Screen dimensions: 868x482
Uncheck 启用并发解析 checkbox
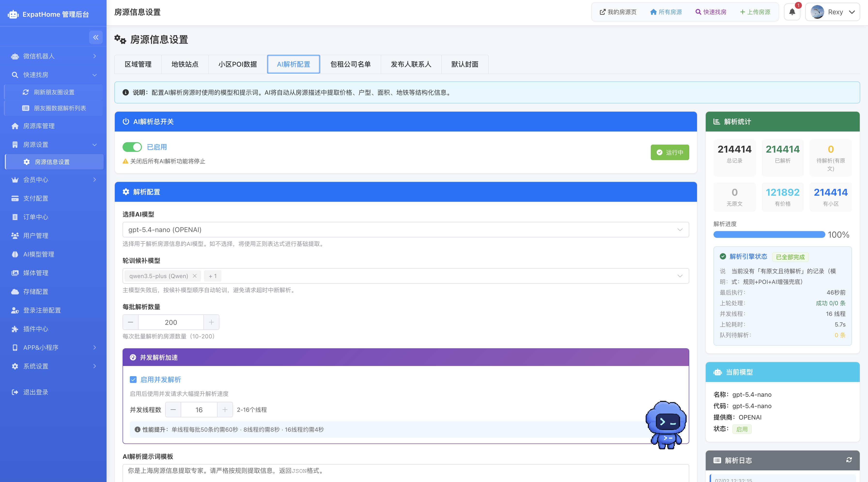coord(133,380)
